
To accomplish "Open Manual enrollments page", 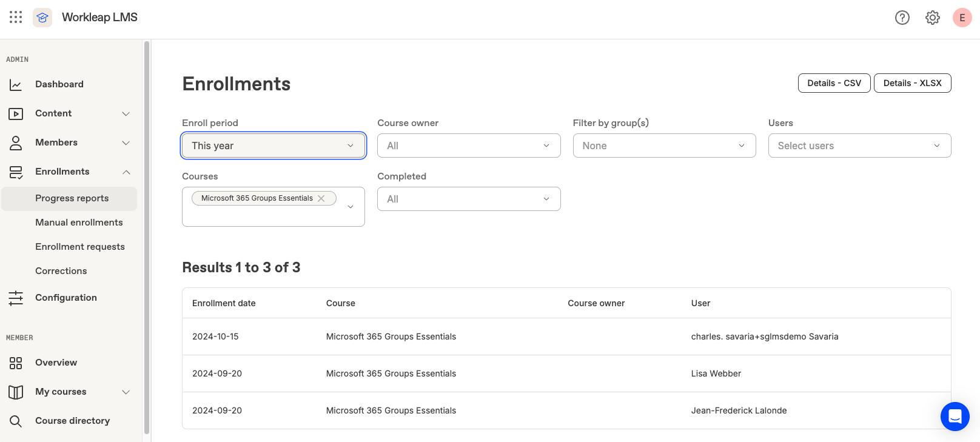I will tap(79, 223).
